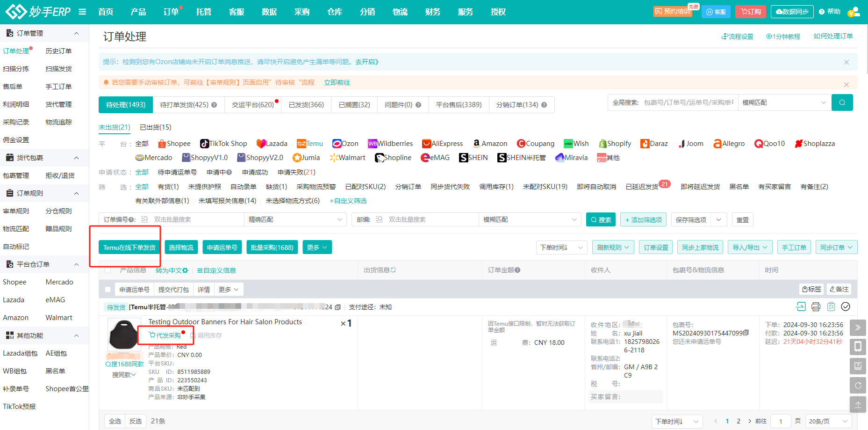Filter orders by Lazada platform

pos(272,144)
